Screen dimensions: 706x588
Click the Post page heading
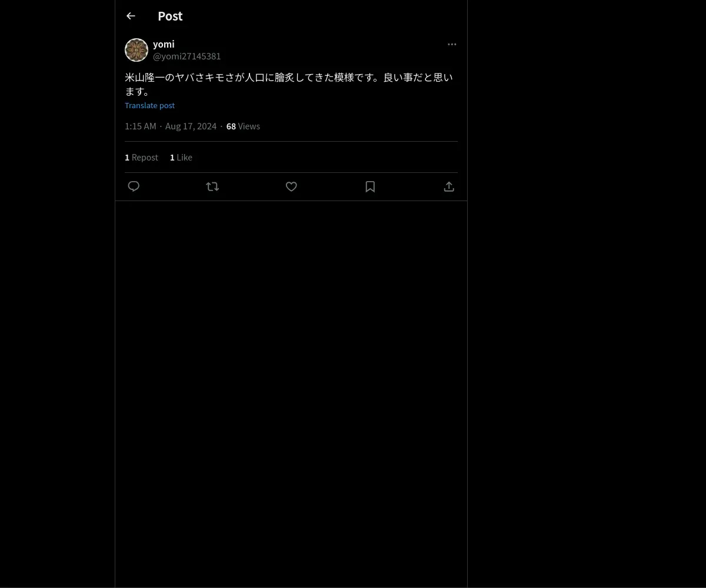pos(170,16)
